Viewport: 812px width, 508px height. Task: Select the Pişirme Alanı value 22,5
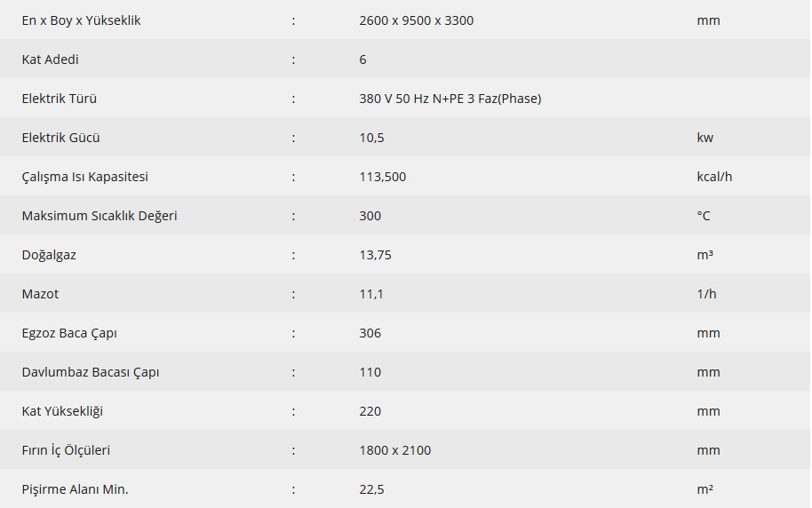click(x=372, y=489)
